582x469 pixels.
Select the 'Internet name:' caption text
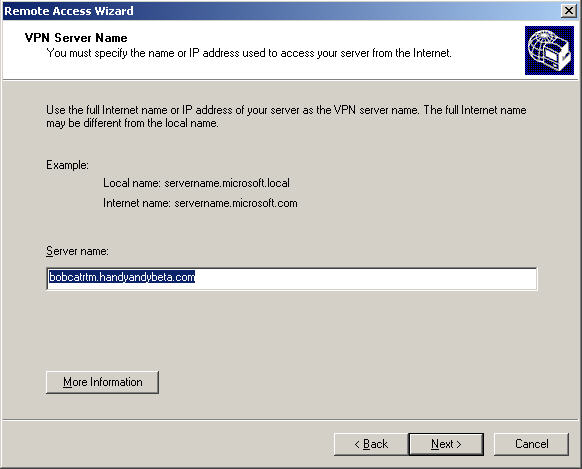coord(137,203)
